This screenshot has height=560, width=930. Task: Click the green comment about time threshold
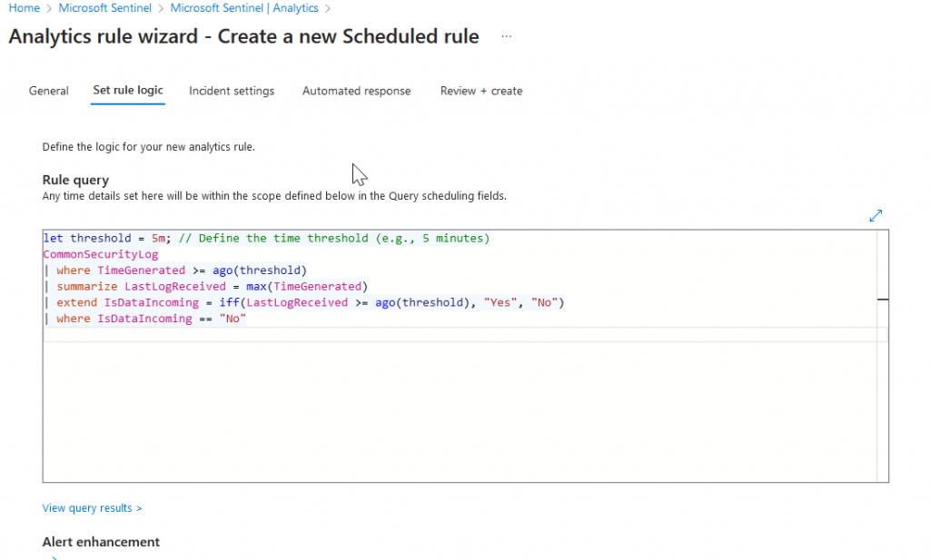pyautogui.click(x=334, y=239)
